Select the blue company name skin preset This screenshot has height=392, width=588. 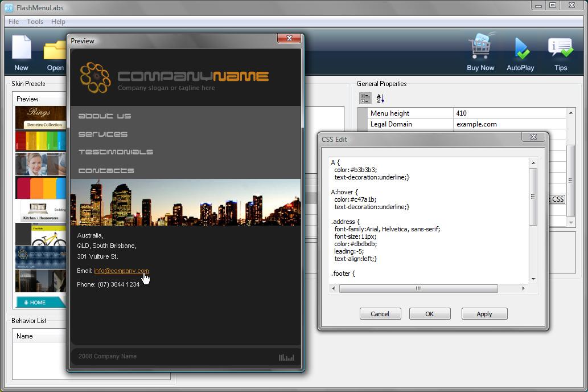click(x=40, y=258)
